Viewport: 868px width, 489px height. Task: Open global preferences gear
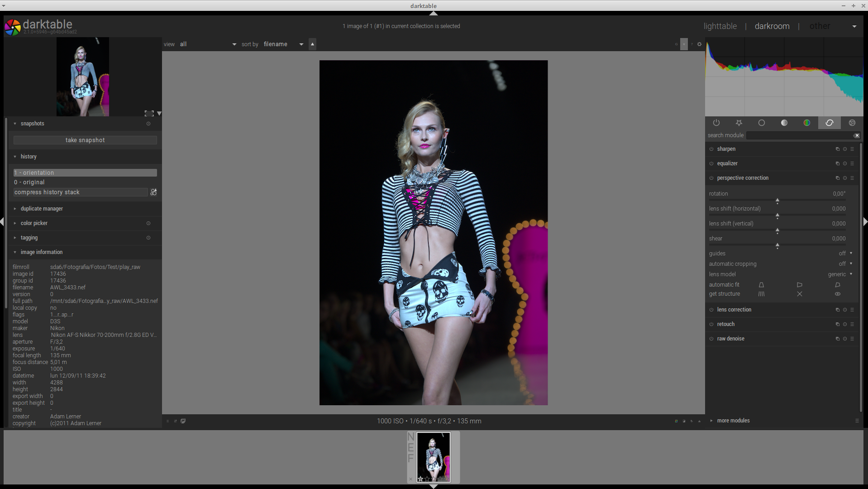(x=699, y=44)
